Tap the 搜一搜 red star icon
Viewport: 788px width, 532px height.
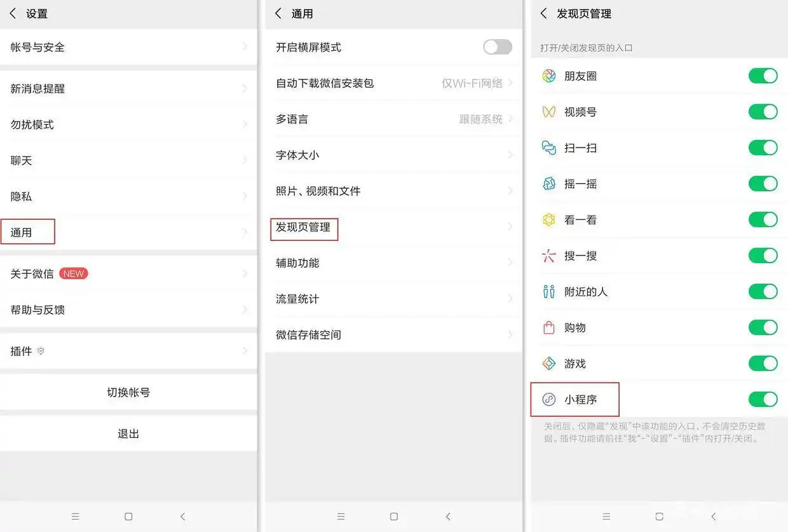(x=548, y=256)
